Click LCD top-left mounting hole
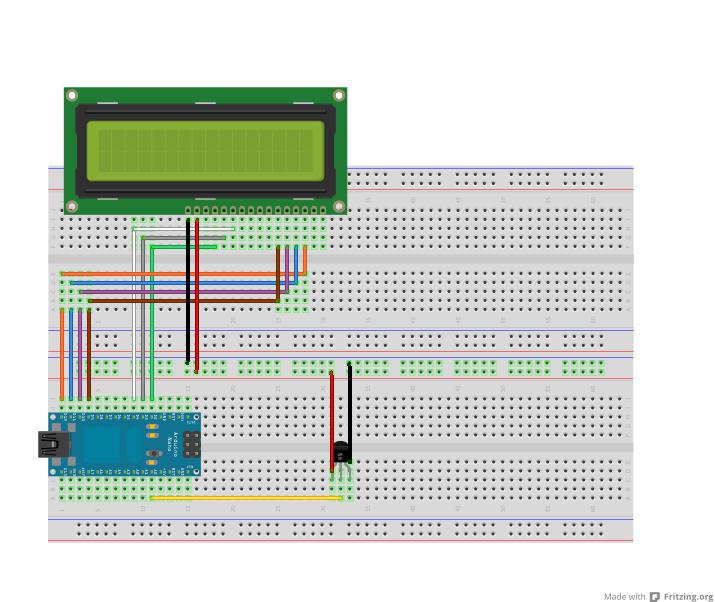Viewport: 715px width, 602px height. point(72,96)
